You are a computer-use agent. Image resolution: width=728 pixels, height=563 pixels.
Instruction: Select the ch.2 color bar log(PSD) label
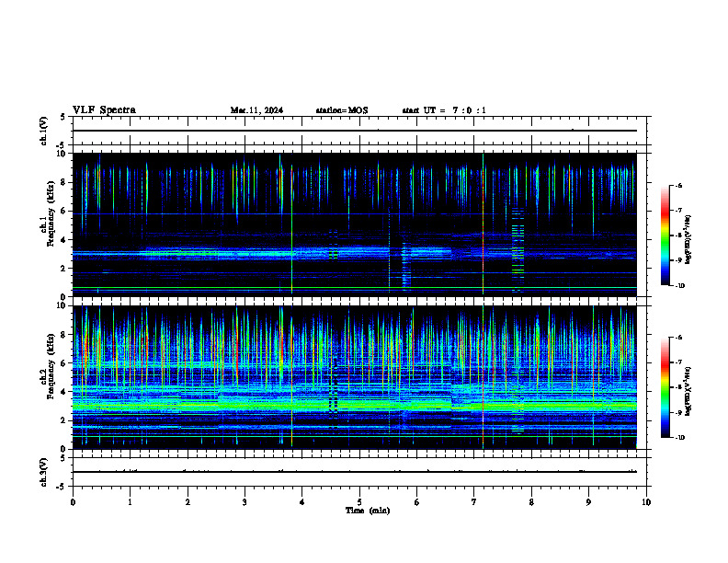[688, 391]
